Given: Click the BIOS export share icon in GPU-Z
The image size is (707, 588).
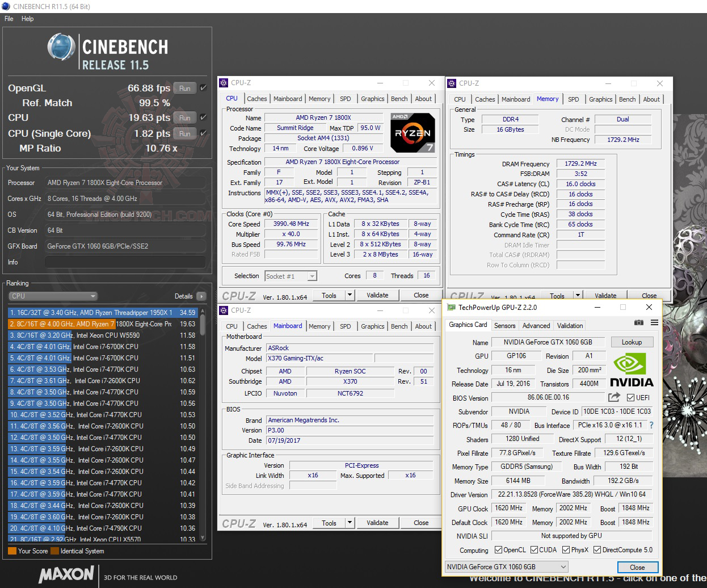Looking at the screenshot, I should pyautogui.click(x=614, y=397).
